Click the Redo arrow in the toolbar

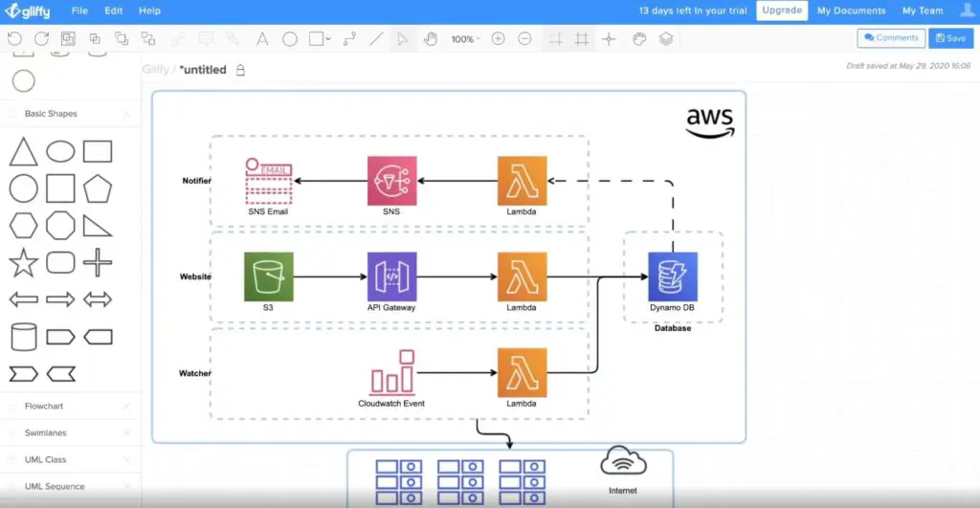[41, 38]
